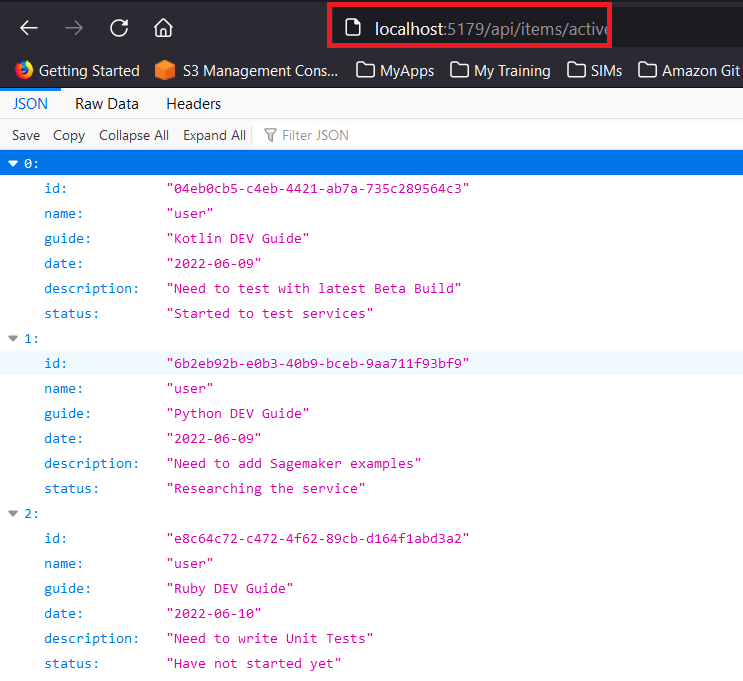
Task: Collapse JSON array item 2
Action: point(13,513)
